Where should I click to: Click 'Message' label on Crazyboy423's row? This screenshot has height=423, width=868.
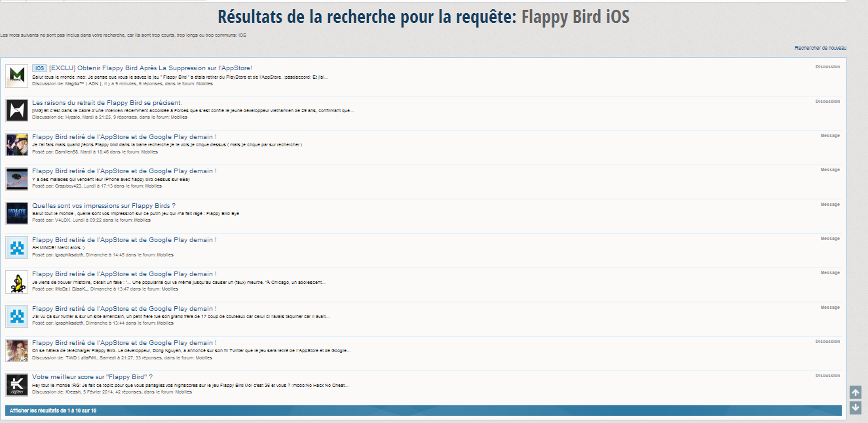tap(830, 169)
